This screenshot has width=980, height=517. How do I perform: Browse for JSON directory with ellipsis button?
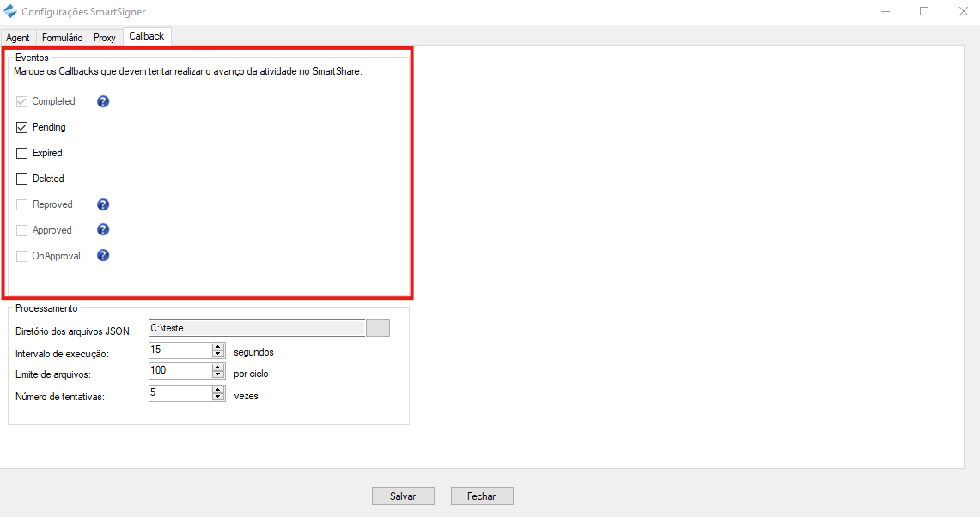click(x=378, y=328)
